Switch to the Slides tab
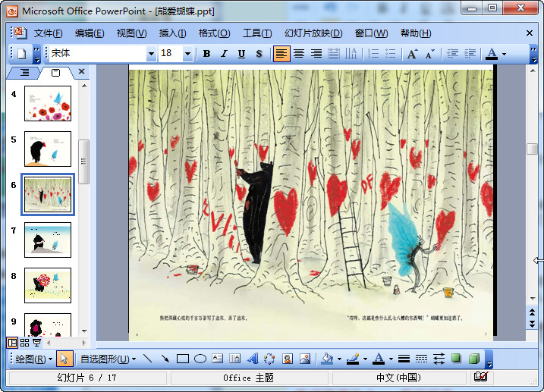The width and height of the screenshot is (544, 392). (55, 73)
